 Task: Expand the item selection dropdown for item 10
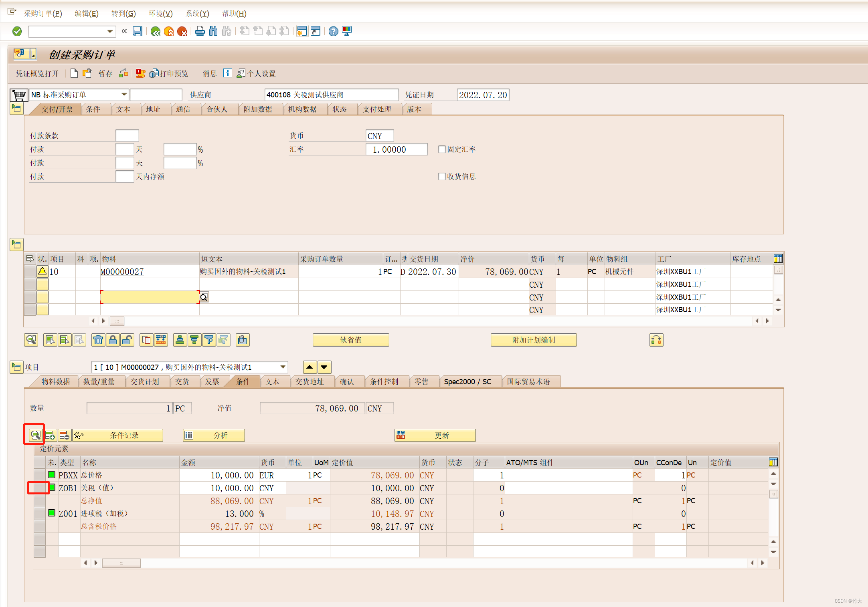(283, 367)
